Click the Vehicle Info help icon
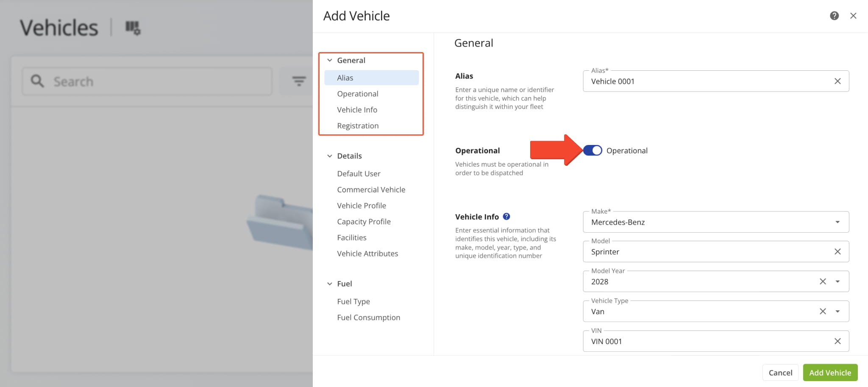The image size is (868, 387). pos(506,217)
